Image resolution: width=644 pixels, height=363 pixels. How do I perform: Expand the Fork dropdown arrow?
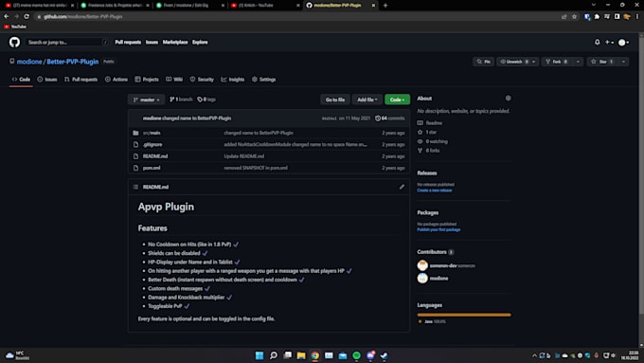[x=578, y=62]
